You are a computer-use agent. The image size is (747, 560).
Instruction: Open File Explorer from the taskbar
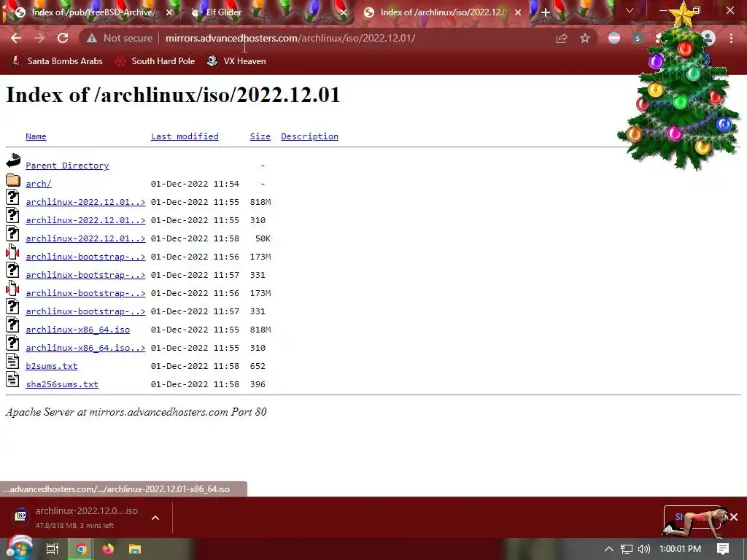click(135, 549)
